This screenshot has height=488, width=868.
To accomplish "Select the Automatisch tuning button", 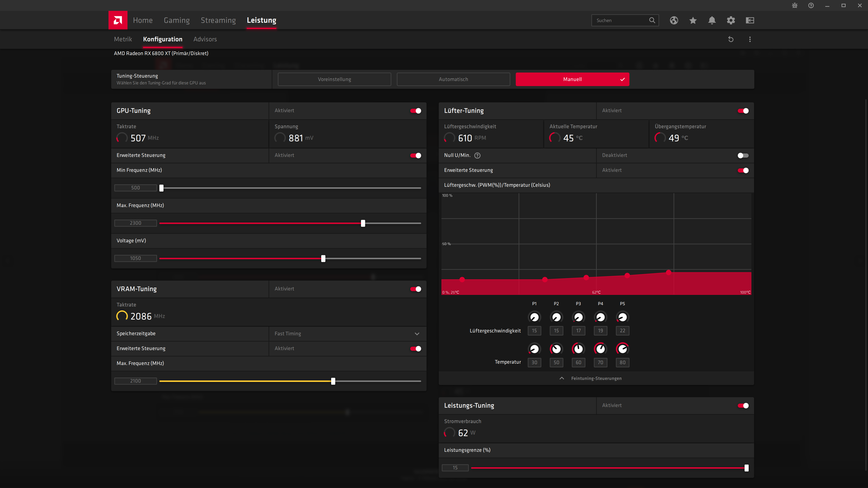I will click(x=453, y=79).
